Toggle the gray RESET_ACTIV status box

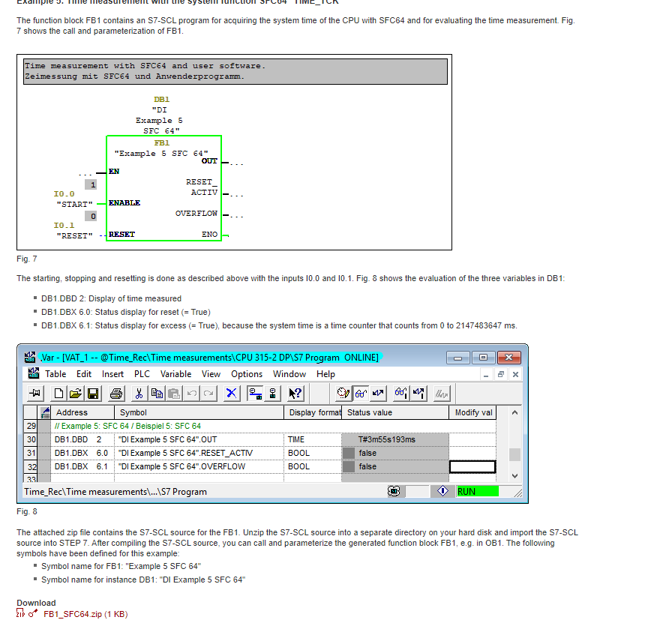(x=348, y=453)
